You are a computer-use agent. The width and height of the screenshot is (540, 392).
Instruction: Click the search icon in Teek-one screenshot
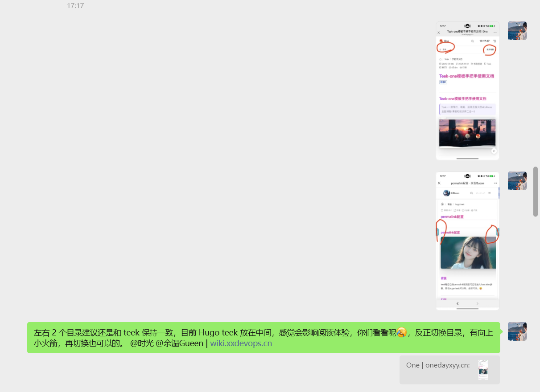pos(473,41)
